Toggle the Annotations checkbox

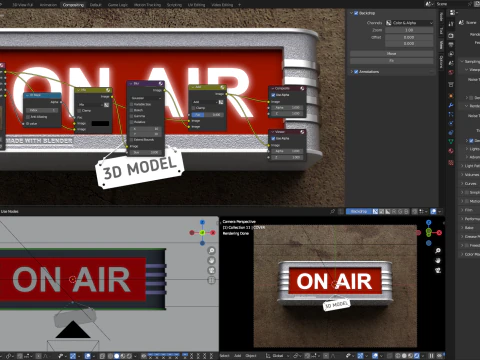tap(356, 72)
